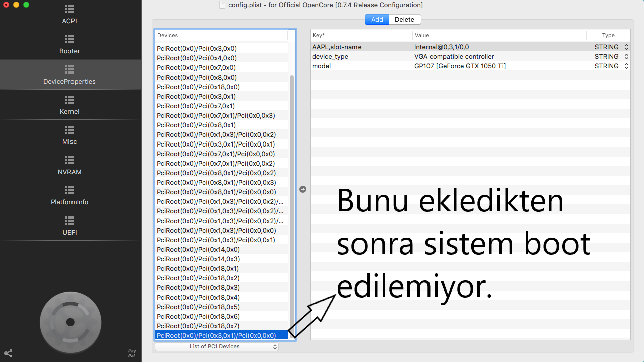Open the ACPI section in the sidebar
644x362 pixels.
(69, 15)
